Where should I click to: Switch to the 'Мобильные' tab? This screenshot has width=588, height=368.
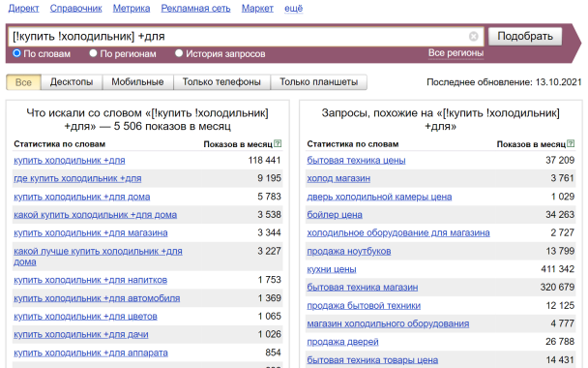pos(137,82)
